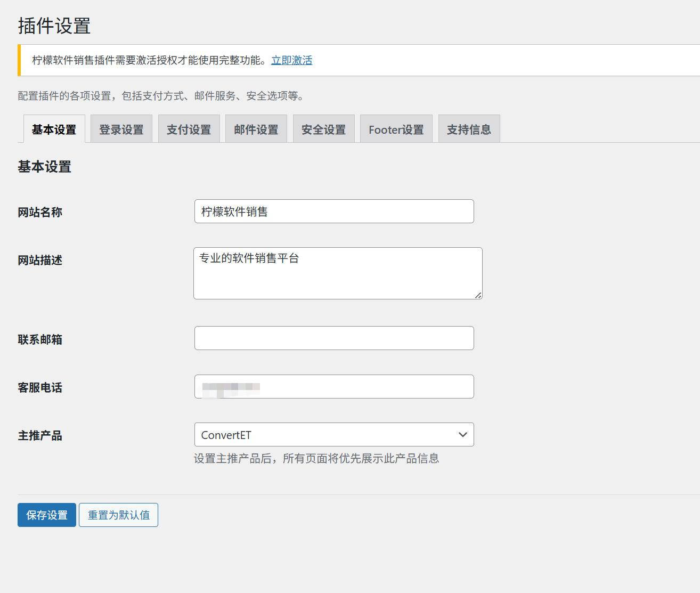Screen dimensions: 700x593
Task: Open the Footer设置 tab
Action: (x=396, y=129)
